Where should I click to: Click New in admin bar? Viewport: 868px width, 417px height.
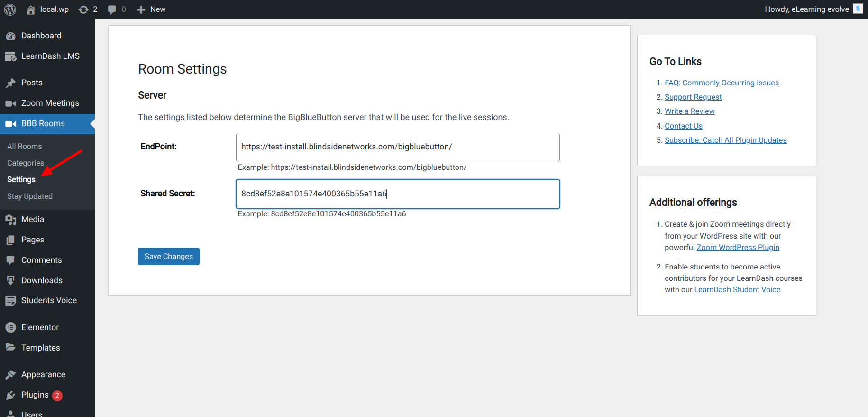(x=158, y=9)
